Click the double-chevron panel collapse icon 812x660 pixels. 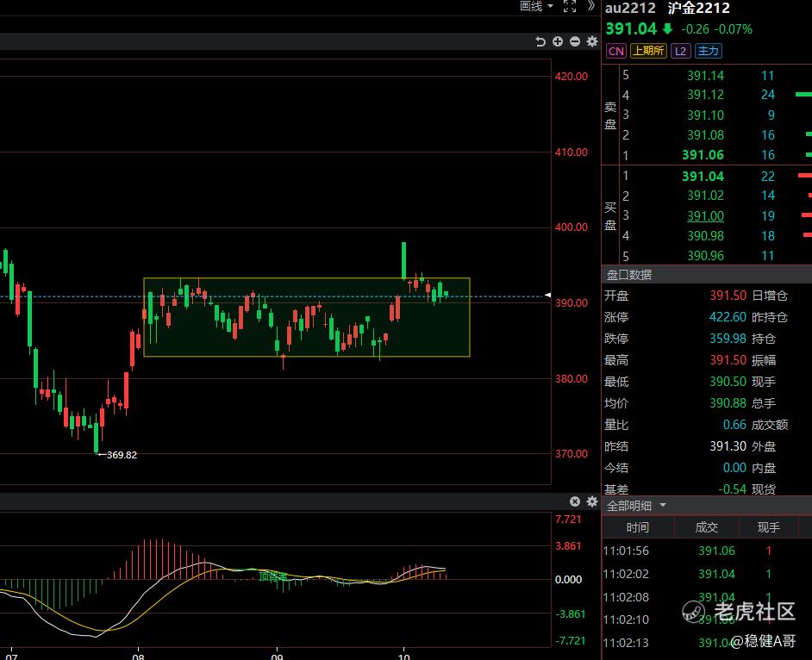pos(590,6)
